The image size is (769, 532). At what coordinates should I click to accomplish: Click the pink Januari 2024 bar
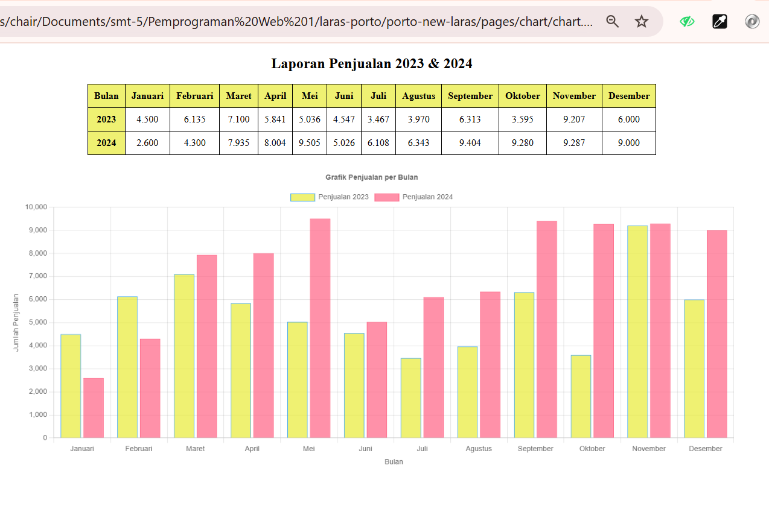pos(94,408)
